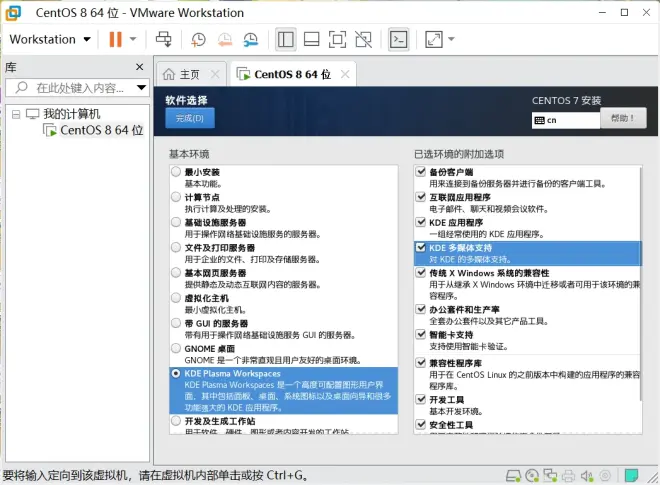Open the power options dropdown arrow
Viewport: 660px width, 485px height.
pyautogui.click(x=133, y=40)
